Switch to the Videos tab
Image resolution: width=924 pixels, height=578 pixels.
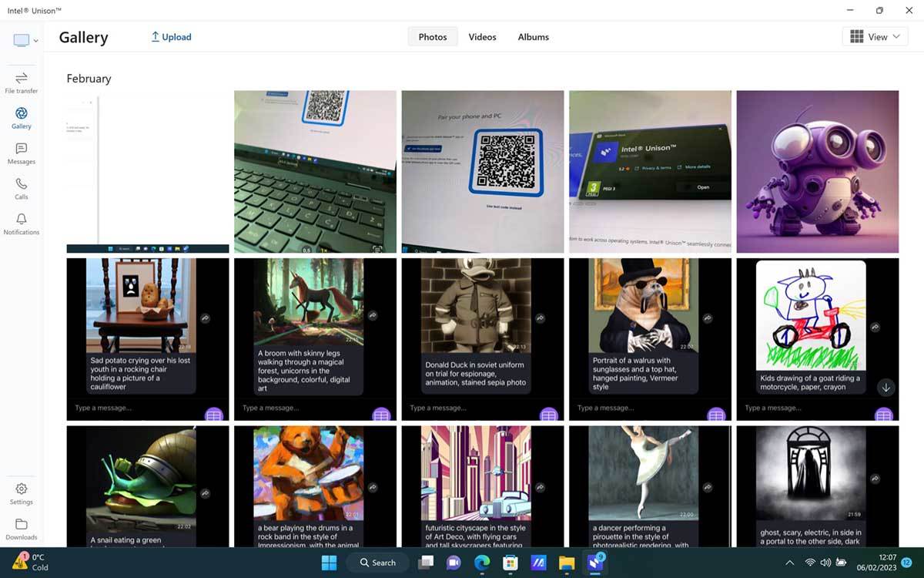pos(482,36)
